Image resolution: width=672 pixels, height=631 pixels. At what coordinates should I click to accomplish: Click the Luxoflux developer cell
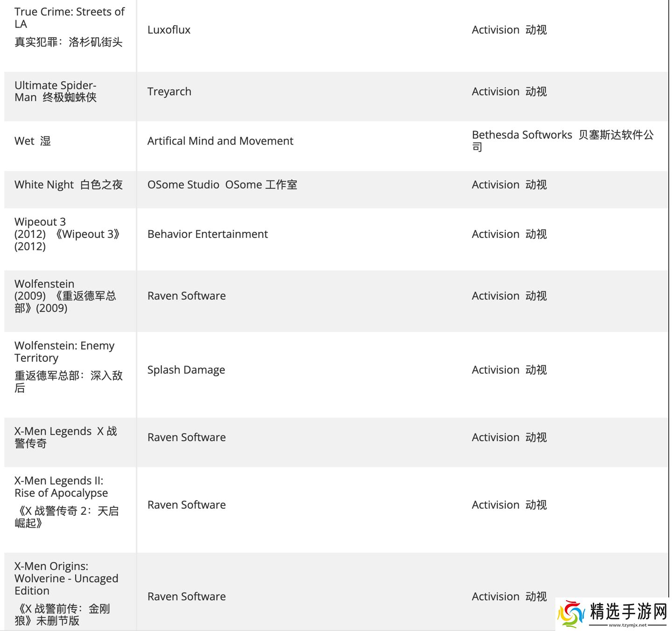(169, 30)
